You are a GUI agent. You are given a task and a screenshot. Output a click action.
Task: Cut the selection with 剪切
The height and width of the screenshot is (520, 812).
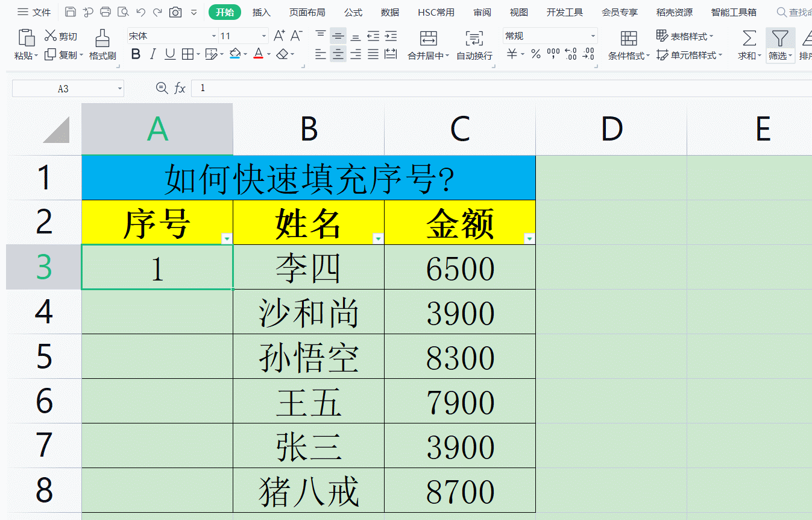61,36
